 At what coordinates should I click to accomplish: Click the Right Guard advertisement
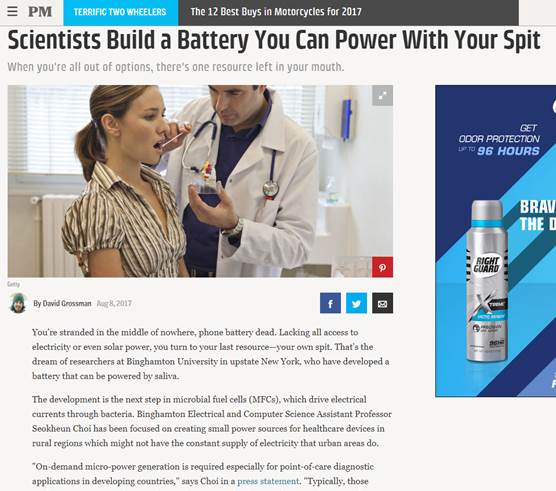(495, 241)
